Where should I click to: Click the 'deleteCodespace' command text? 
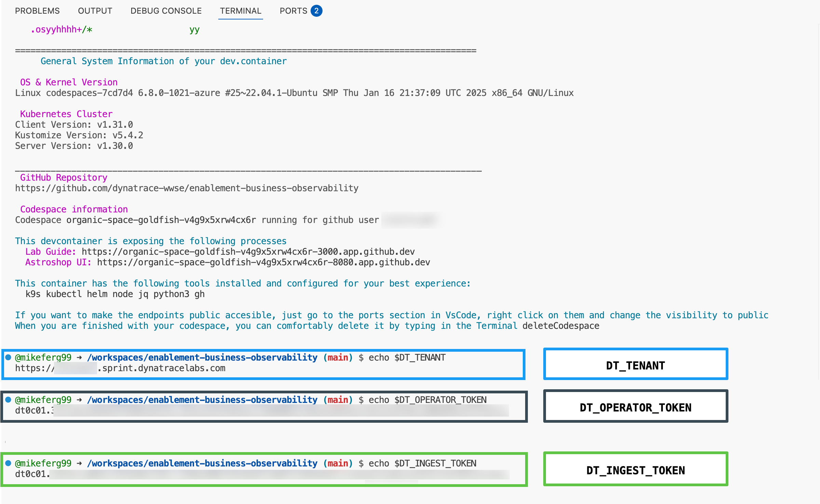pos(561,326)
